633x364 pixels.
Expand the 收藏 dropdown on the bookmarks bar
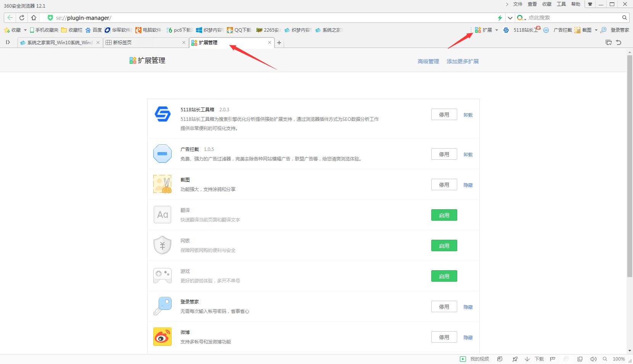click(25, 30)
